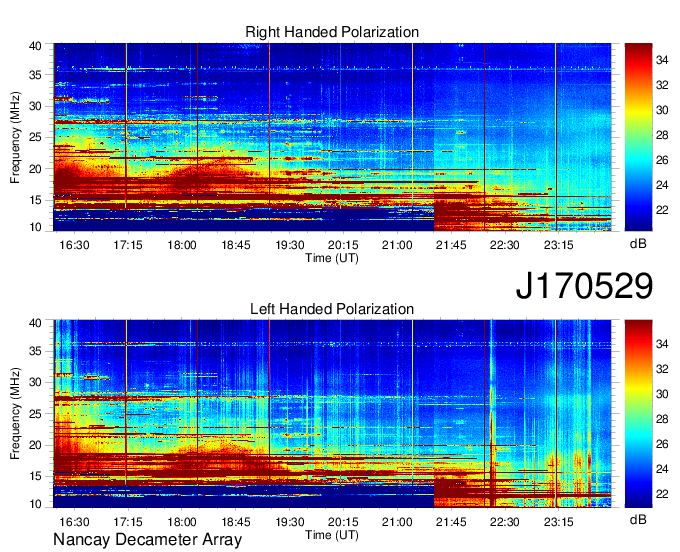Click the 10 MHz tick of lower plot
Viewport: 680px width, 552px height.
[35, 504]
